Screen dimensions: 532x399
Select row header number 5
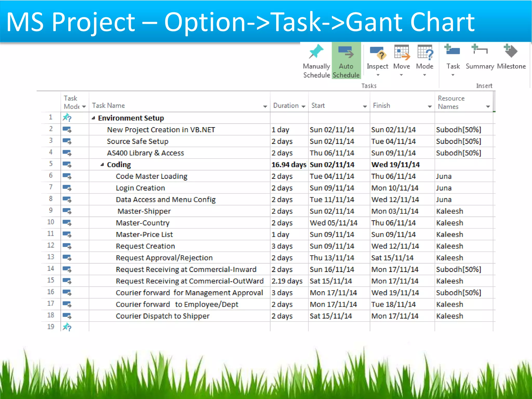click(51, 164)
